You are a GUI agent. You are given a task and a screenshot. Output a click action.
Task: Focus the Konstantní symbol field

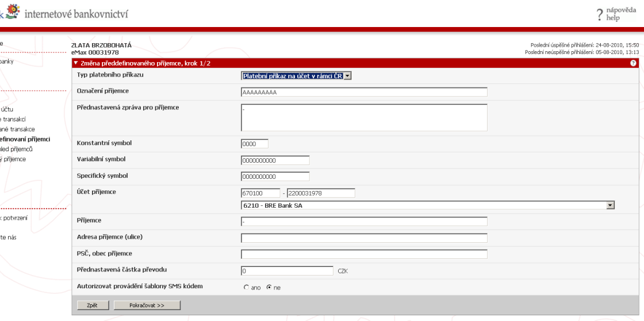pos(255,144)
